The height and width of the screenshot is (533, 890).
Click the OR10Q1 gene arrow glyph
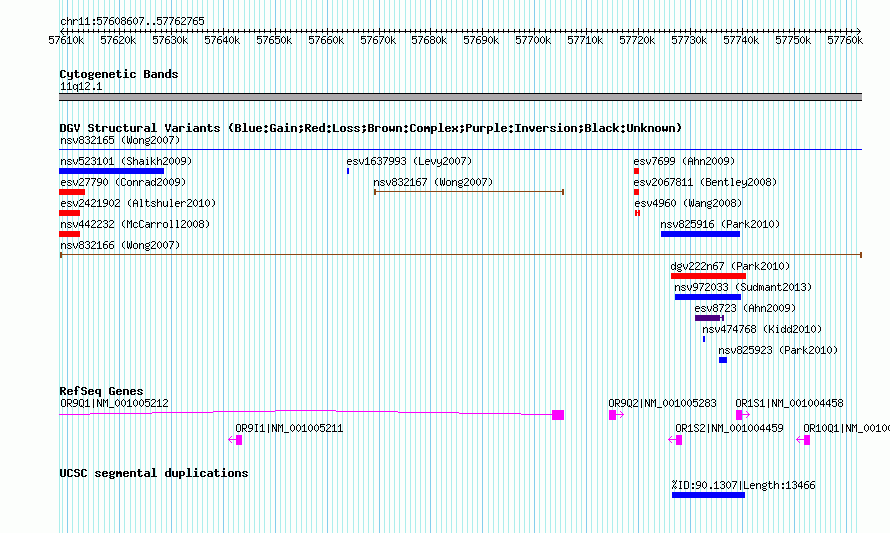tap(803, 440)
